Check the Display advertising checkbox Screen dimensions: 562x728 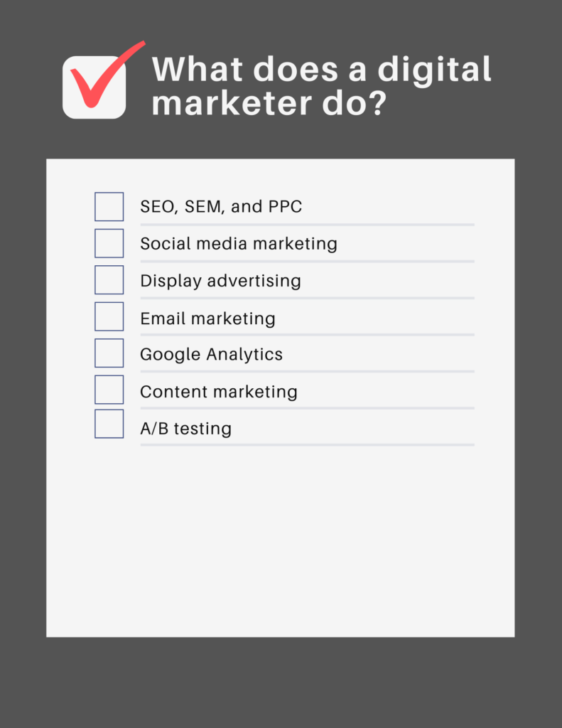[x=109, y=280]
